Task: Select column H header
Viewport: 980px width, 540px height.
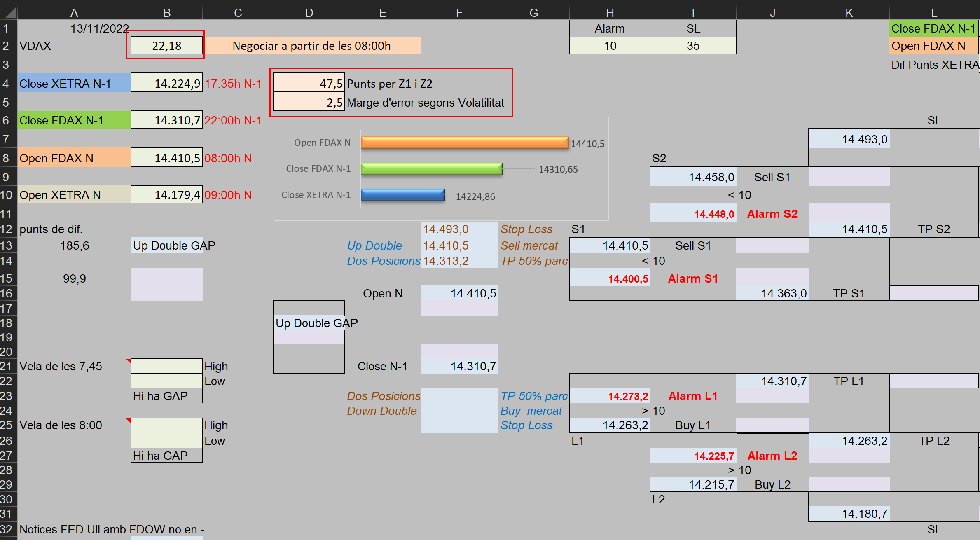Action: click(610, 13)
